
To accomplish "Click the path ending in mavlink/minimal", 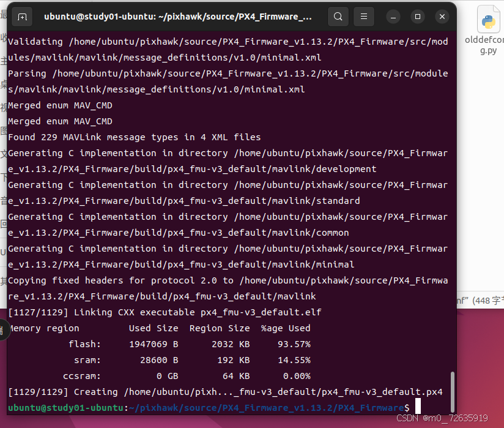I will coord(181,265).
